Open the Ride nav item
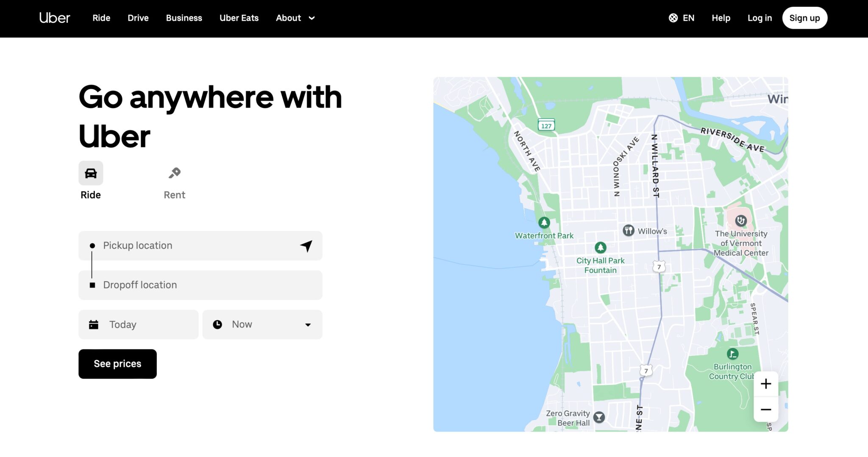 pos(101,18)
